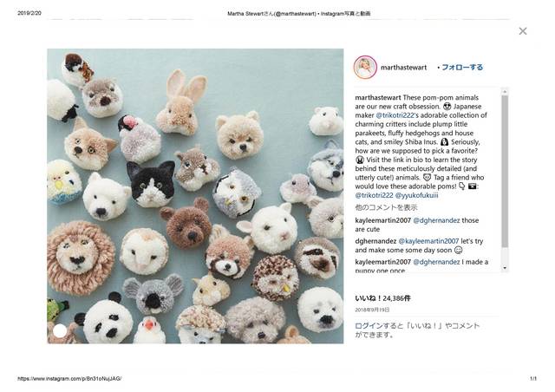555x392 pixels.
Task: Click the marthastewart name starting the caption
Action: pos(378,97)
